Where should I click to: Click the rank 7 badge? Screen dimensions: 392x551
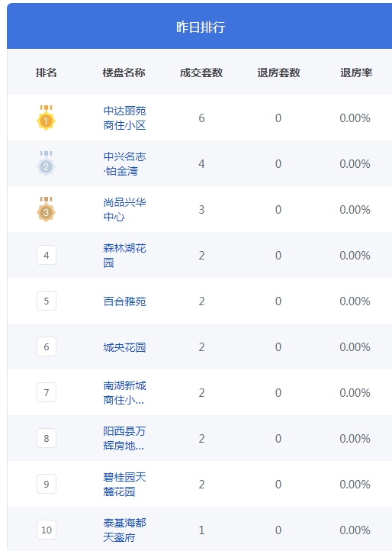point(47,392)
